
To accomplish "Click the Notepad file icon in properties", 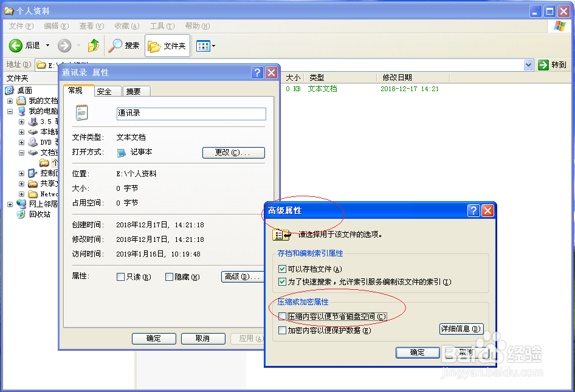I will pyautogui.click(x=81, y=112).
